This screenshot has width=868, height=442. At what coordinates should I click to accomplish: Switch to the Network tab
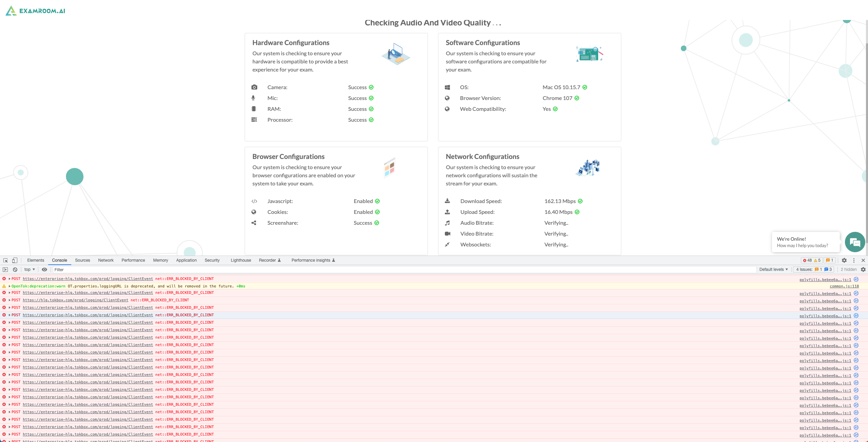pos(106,260)
